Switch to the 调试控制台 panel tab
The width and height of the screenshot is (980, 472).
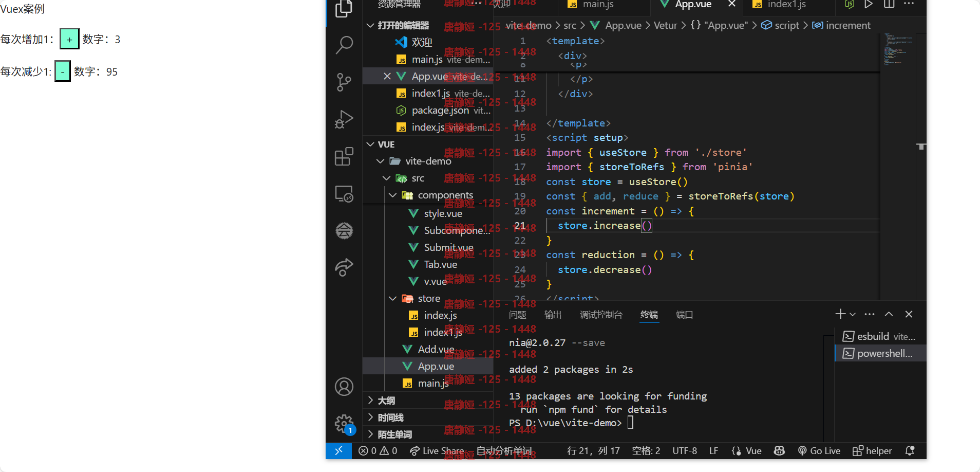pyautogui.click(x=601, y=315)
